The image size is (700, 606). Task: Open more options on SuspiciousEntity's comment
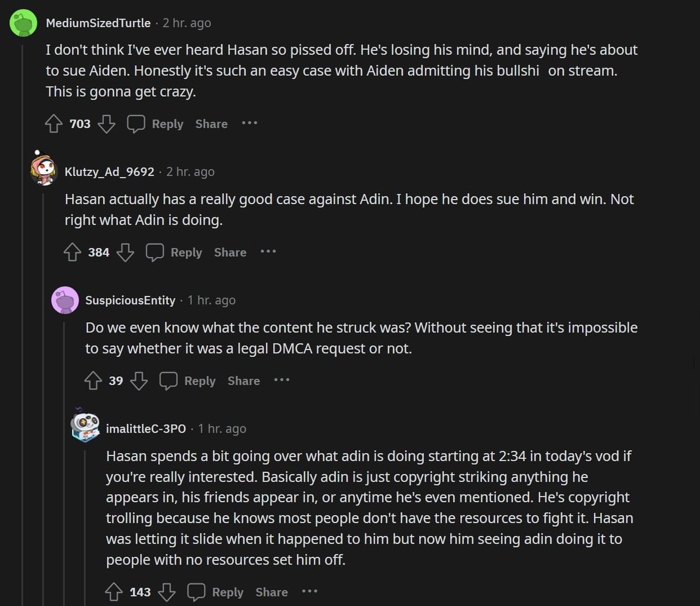pos(282,380)
